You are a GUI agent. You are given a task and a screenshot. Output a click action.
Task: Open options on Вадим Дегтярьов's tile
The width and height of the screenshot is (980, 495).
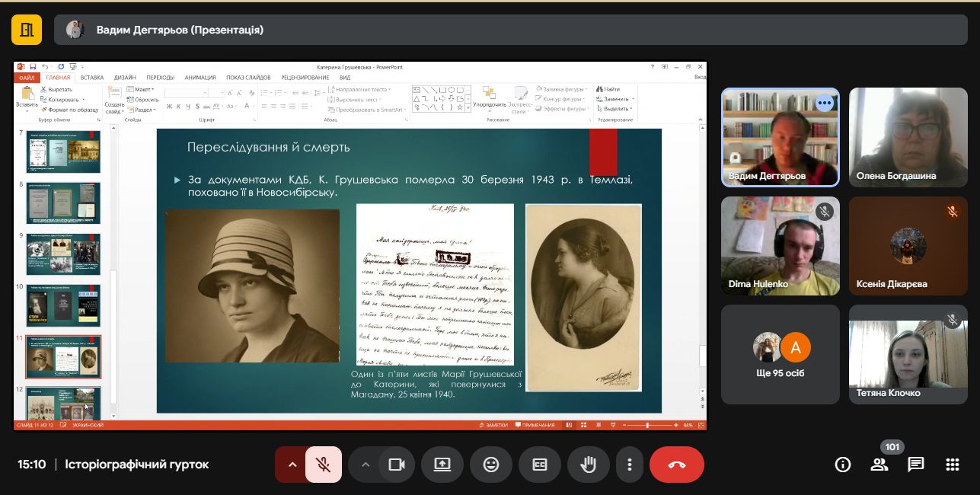(824, 103)
